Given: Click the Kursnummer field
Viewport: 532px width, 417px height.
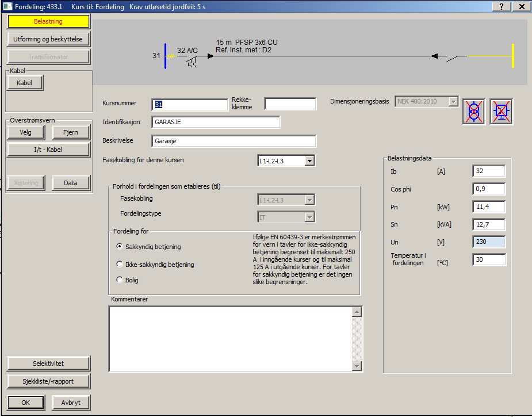Looking at the screenshot, I should [190, 105].
